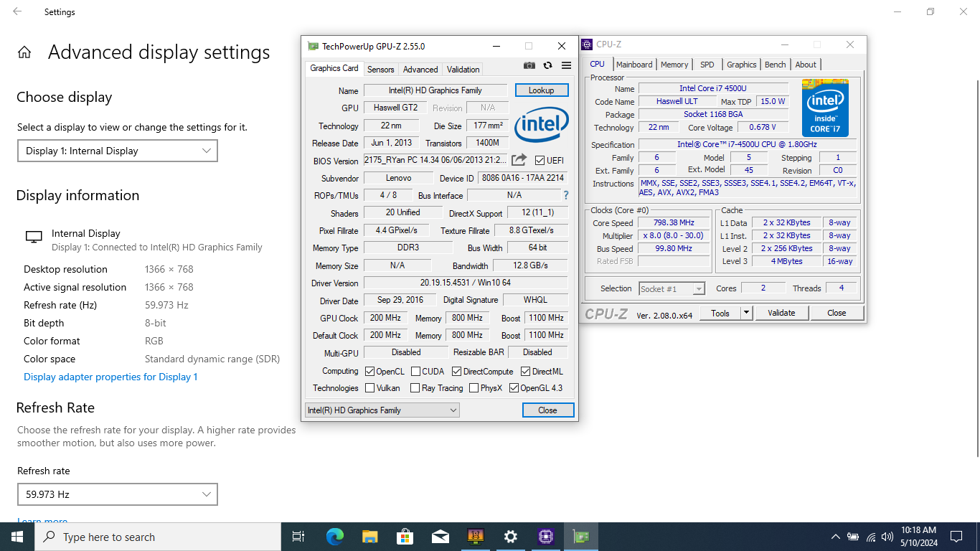Image resolution: width=980 pixels, height=551 pixels.
Task: Click the Tools button in CPU-Z
Action: [x=720, y=313]
